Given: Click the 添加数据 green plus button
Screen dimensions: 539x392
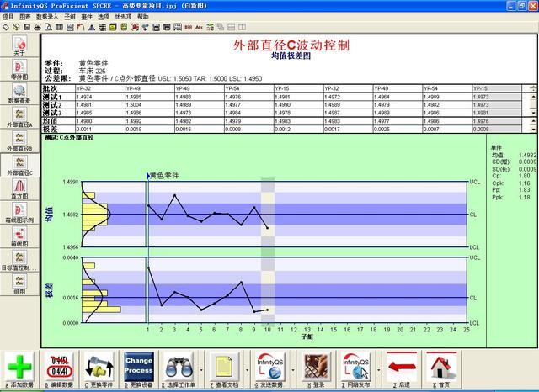Looking at the screenshot, I should pyautogui.click(x=19, y=370).
